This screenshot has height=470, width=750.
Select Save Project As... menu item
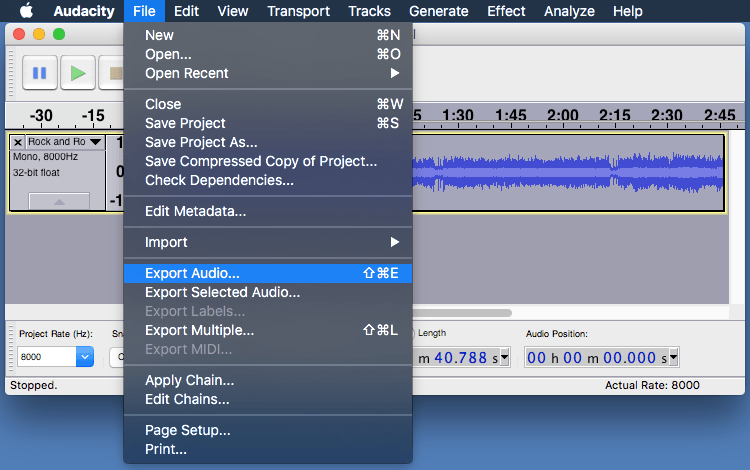pos(268,142)
